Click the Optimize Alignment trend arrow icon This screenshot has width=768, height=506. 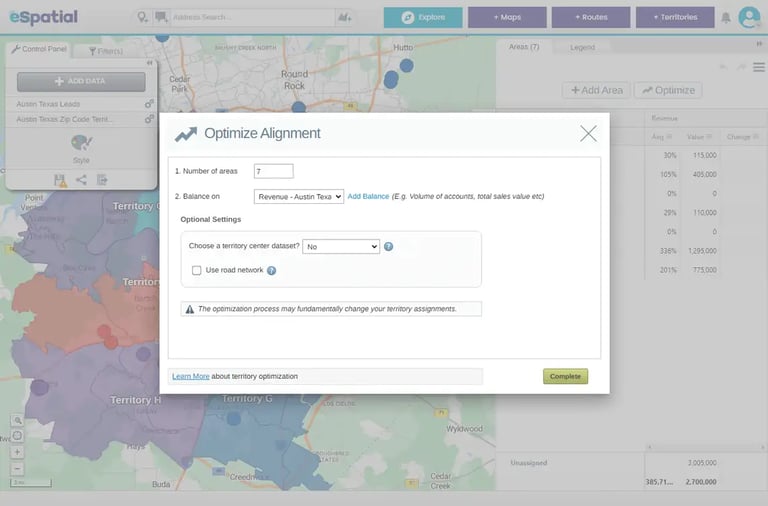click(186, 134)
